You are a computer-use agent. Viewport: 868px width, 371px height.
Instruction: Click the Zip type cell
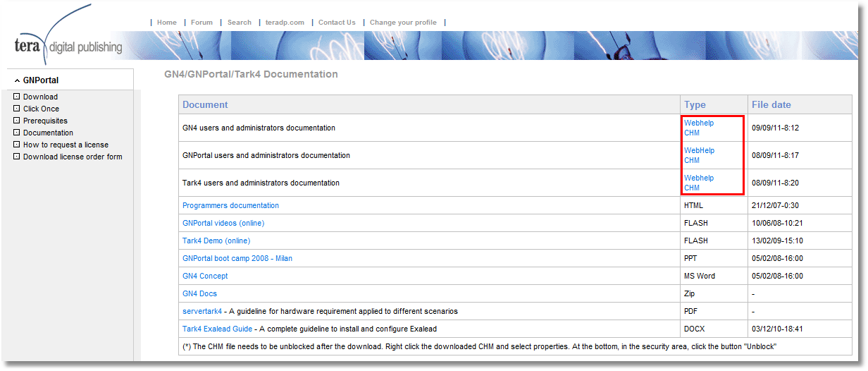click(x=690, y=293)
